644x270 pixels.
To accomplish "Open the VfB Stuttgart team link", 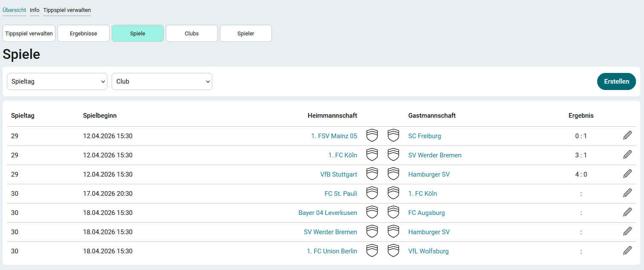I will click(339, 174).
